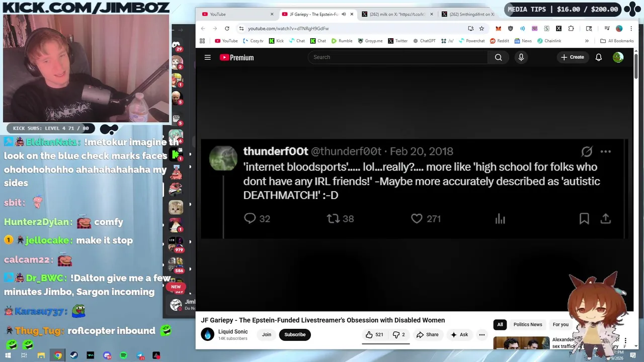644x362 pixels.
Task: Click the youtube.com address bar
Action: pos(352,29)
